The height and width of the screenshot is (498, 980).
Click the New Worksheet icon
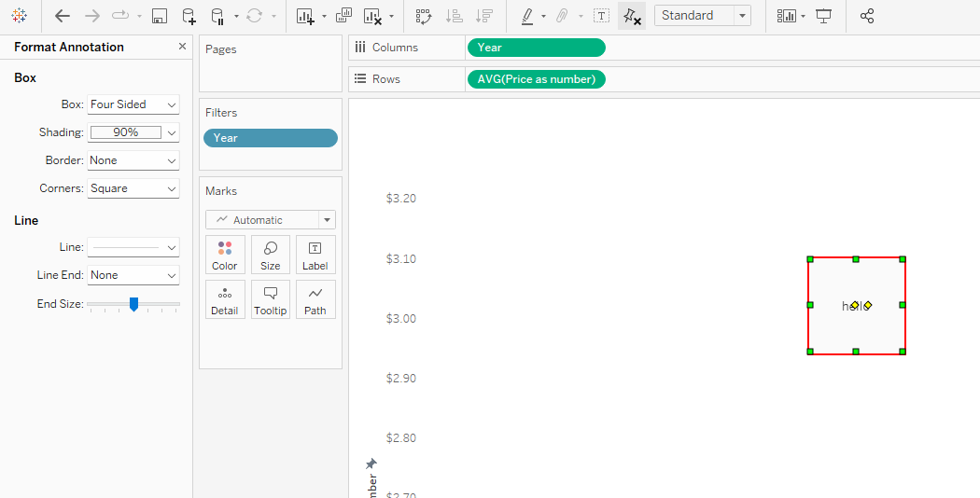click(305, 16)
